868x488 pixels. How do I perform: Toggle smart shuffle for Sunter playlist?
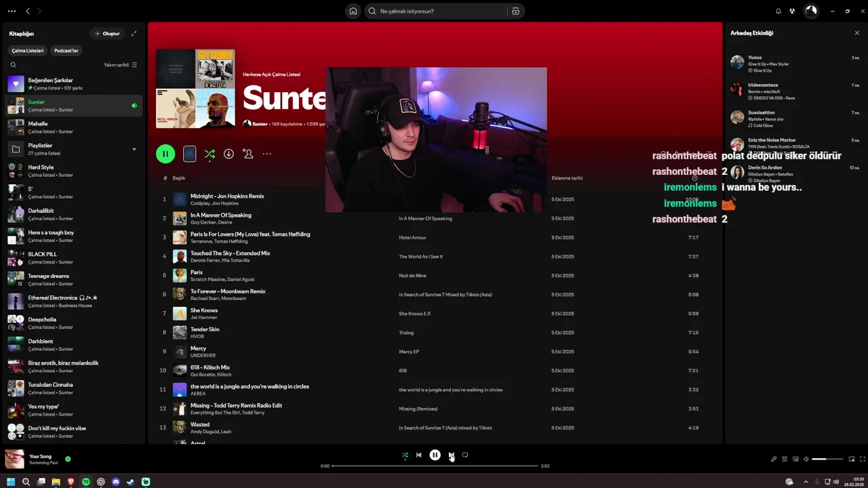click(x=210, y=154)
